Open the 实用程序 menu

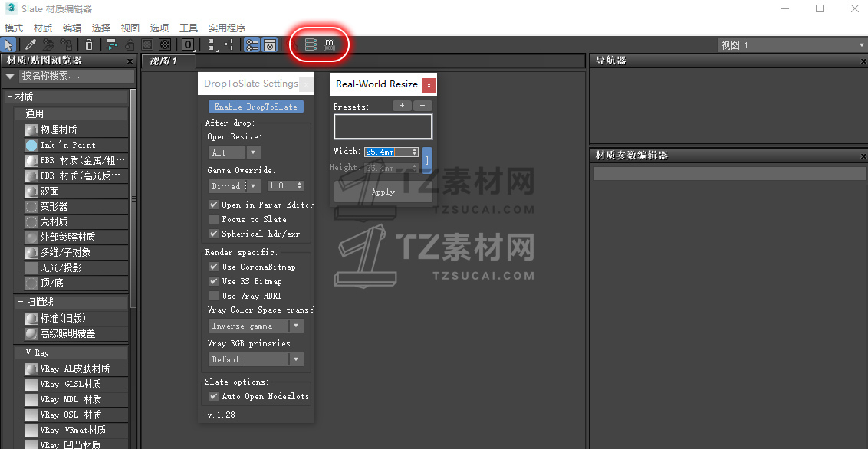pos(227,28)
